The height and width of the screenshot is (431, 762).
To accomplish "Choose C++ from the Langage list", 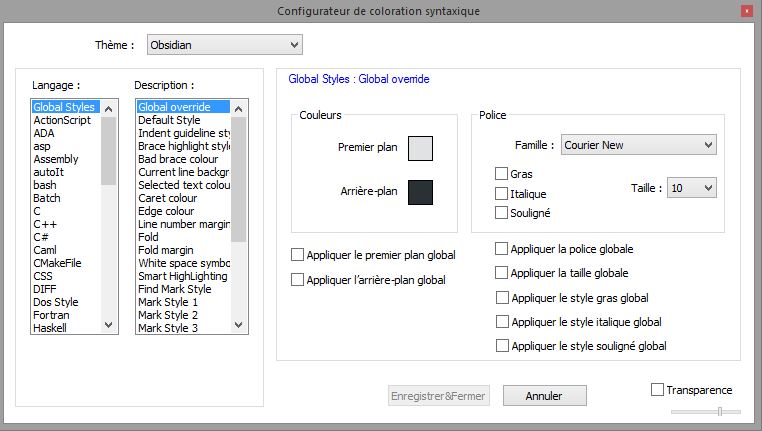I will [x=44, y=224].
